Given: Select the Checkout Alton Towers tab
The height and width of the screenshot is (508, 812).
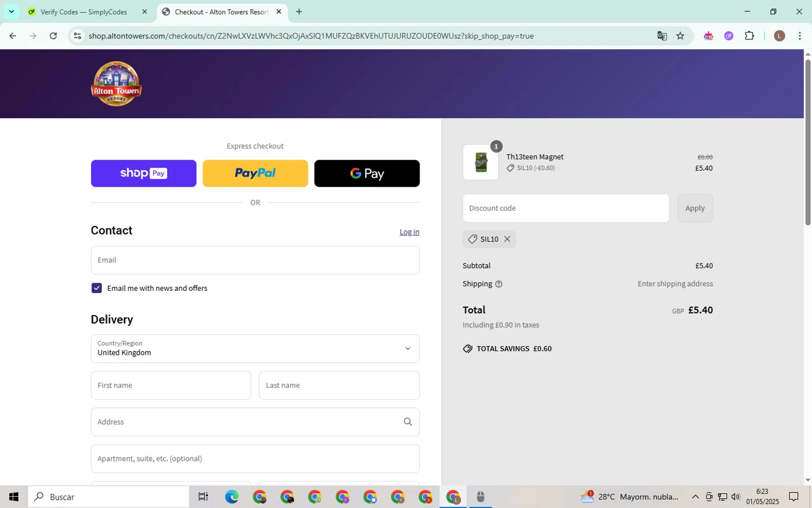Looking at the screenshot, I should click(x=221, y=12).
